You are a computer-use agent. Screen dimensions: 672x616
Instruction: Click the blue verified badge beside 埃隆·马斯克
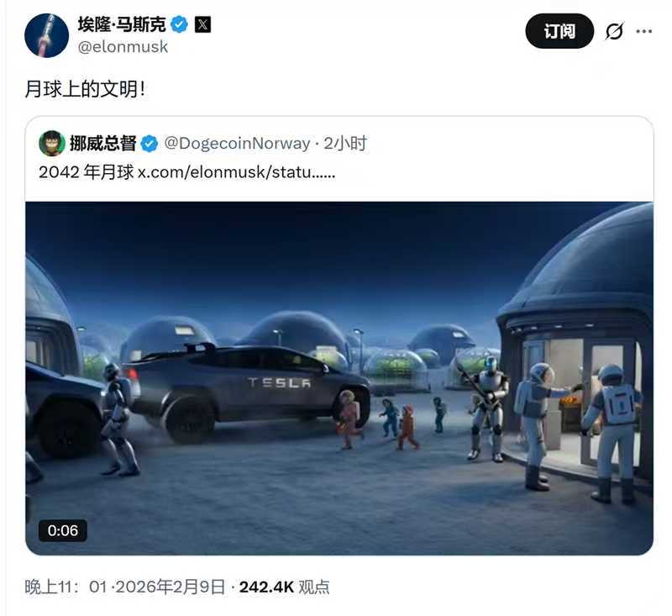(x=179, y=24)
